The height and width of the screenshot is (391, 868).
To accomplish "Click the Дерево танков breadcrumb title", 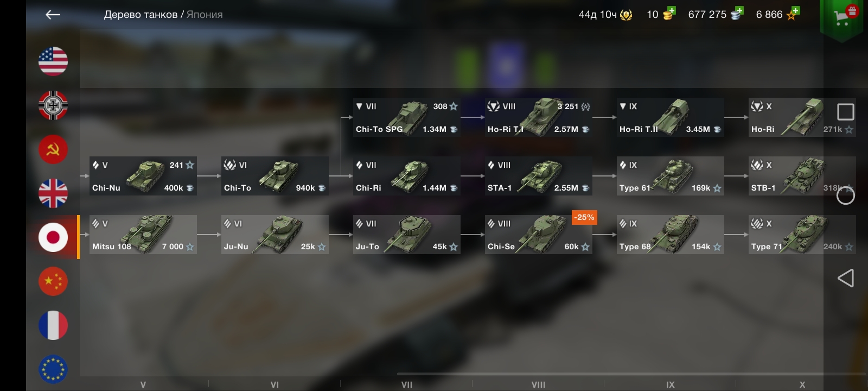I will tap(141, 15).
